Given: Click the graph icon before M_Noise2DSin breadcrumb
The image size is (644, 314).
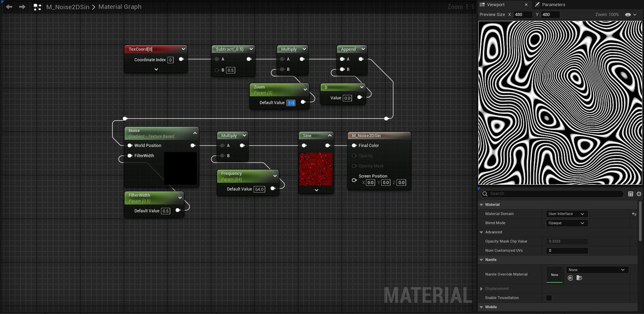Looking at the screenshot, I should point(38,7).
